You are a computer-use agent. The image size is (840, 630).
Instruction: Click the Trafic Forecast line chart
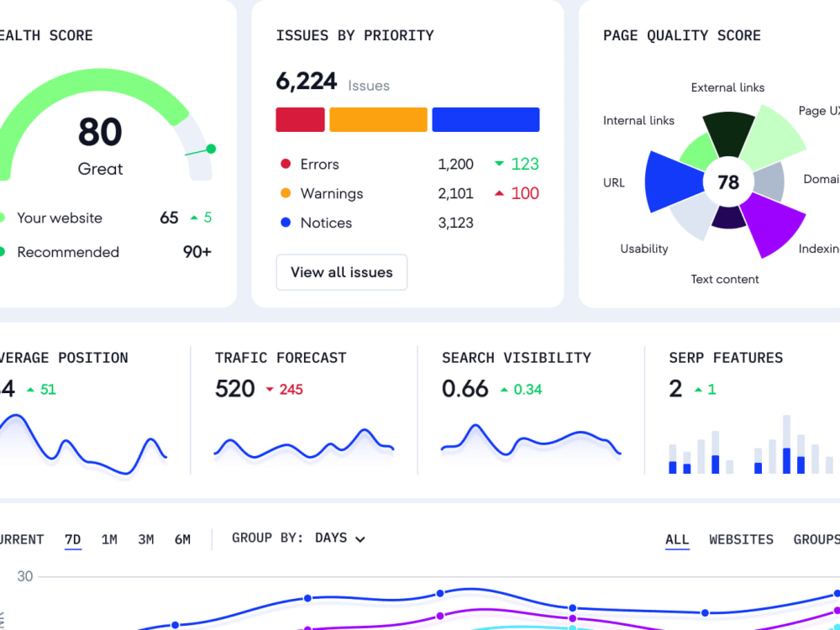click(x=304, y=444)
